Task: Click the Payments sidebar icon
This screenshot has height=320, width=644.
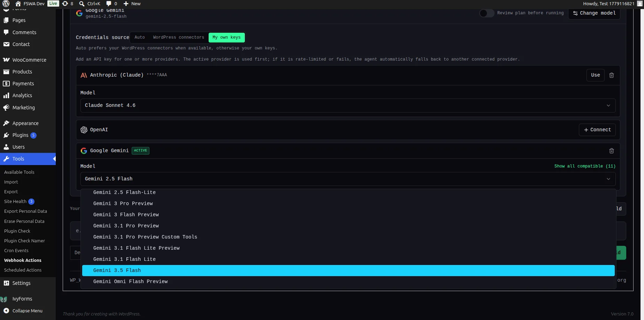Action: point(6,84)
